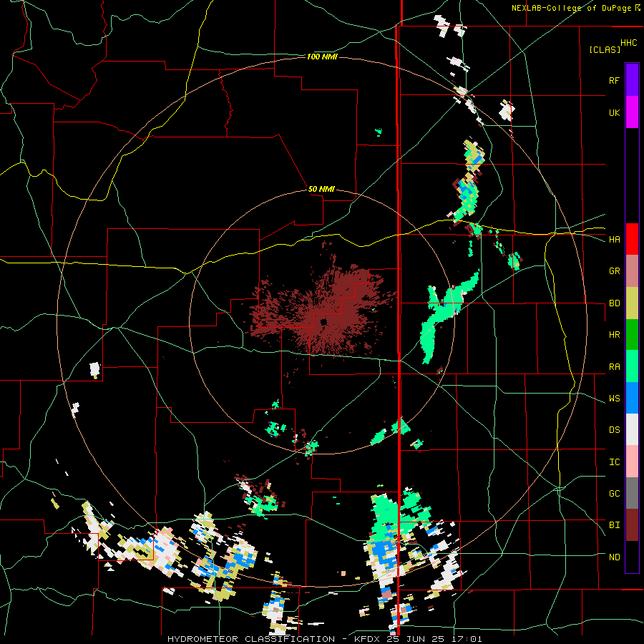Image resolution: width=644 pixels, height=644 pixels.
Task: Click the GC gray legend color swatch
Action: coord(632,493)
